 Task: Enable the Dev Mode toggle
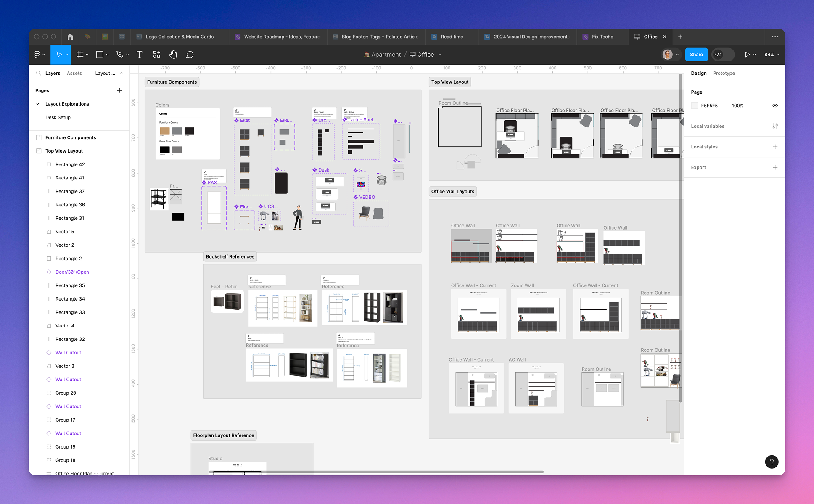722,54
